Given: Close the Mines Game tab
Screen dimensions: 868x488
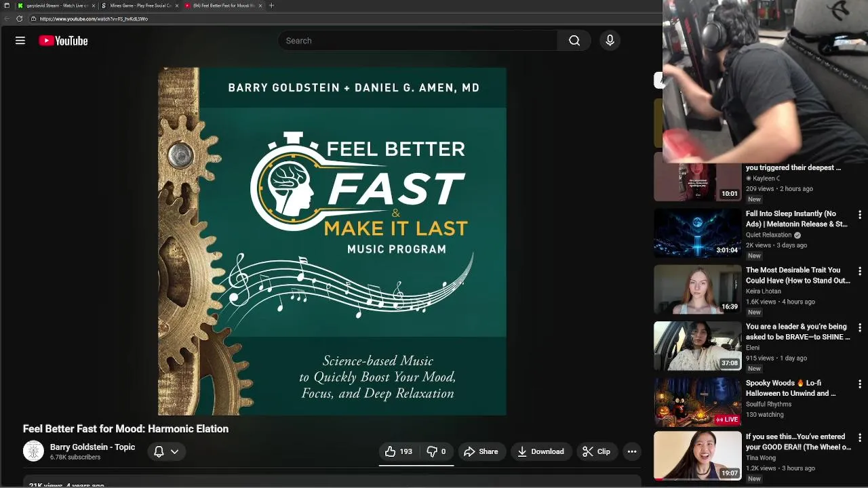Looking at the screenshot, I should coord(177,5).
